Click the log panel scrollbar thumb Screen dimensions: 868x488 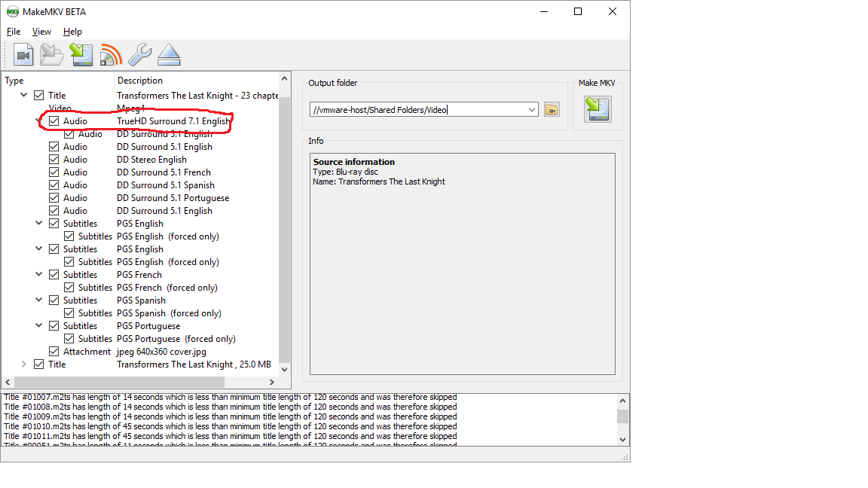click(x=623, y=416)
